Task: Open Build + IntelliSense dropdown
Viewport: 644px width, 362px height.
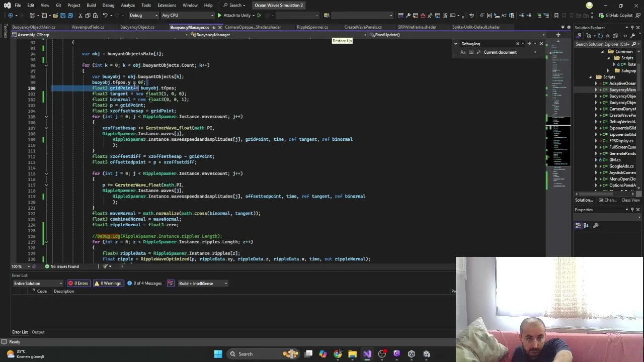Action: coord(203,283)
